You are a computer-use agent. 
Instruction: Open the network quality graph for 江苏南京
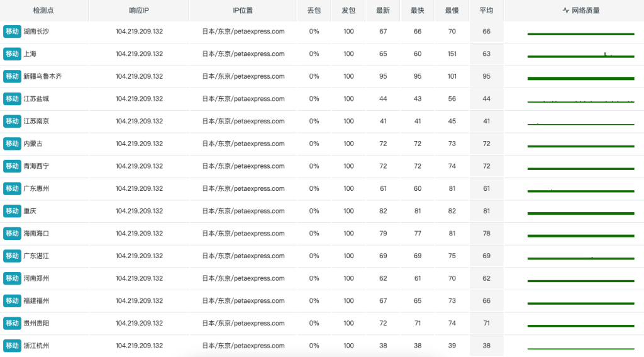click(580, 124)
